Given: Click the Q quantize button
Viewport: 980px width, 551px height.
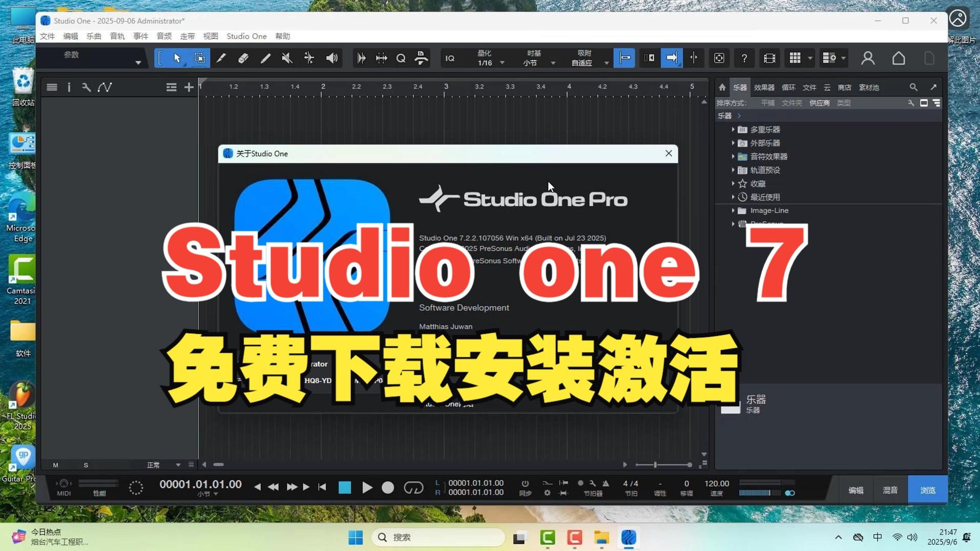Looking at the screenshot, I should point(401,58).
